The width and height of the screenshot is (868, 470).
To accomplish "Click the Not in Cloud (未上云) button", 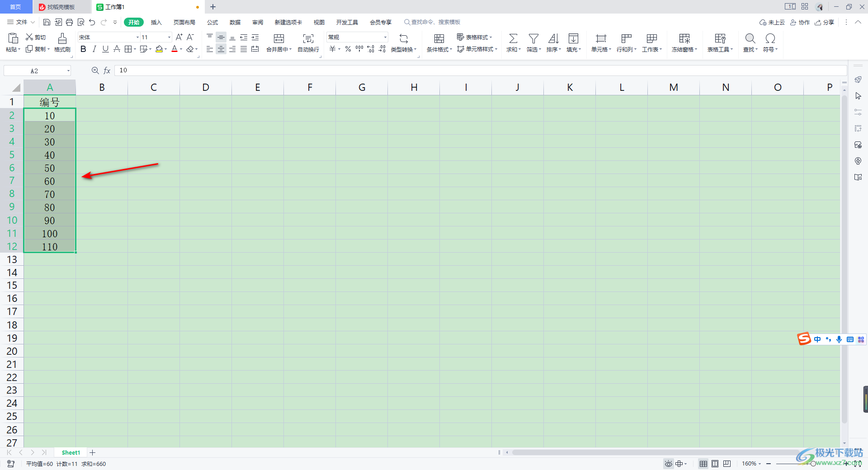I will pyautogui.click(x=772, y=22).
